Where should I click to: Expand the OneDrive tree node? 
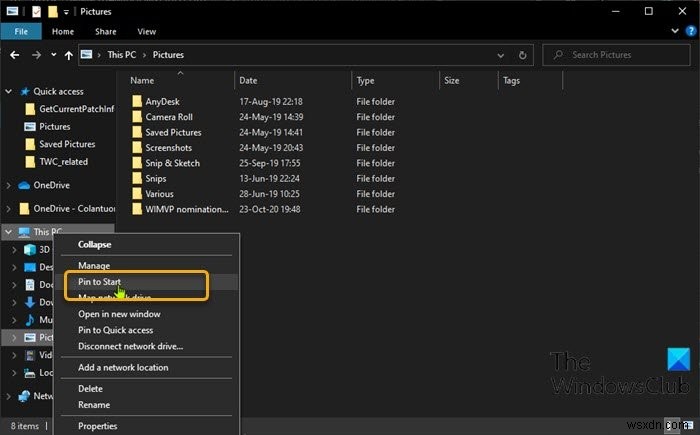click(x=8, y=185)
